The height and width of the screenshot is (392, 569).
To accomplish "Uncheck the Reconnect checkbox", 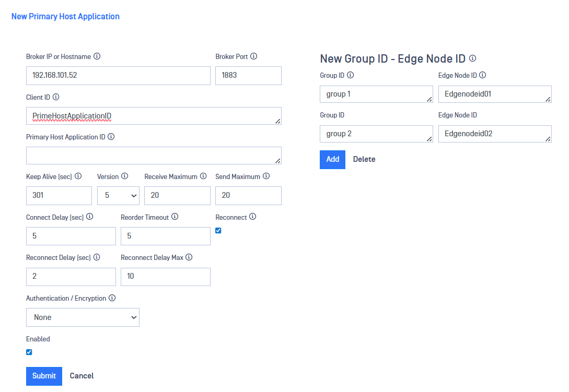I will click(218, 231).
